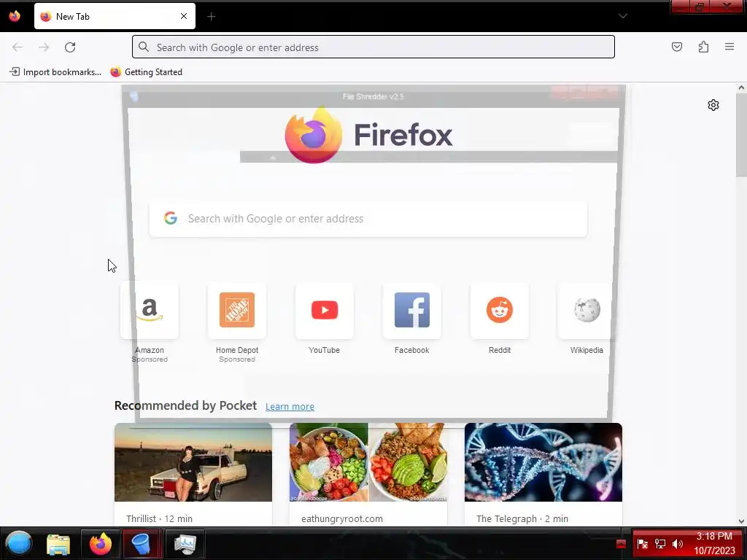Image resolution: width=747 pixels, height=560 pixels.
Task: Click the search magnifier in address bar
Action: click(x=144, y=47)
